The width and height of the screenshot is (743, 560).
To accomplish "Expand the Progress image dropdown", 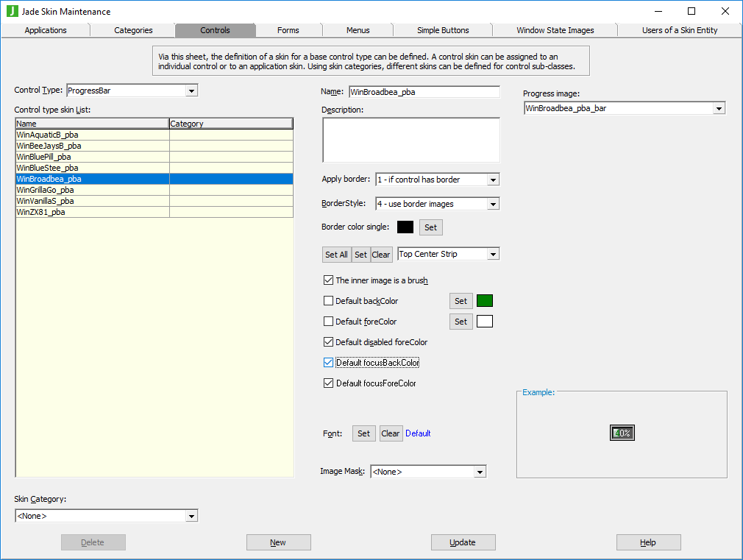I will (719, 109).
